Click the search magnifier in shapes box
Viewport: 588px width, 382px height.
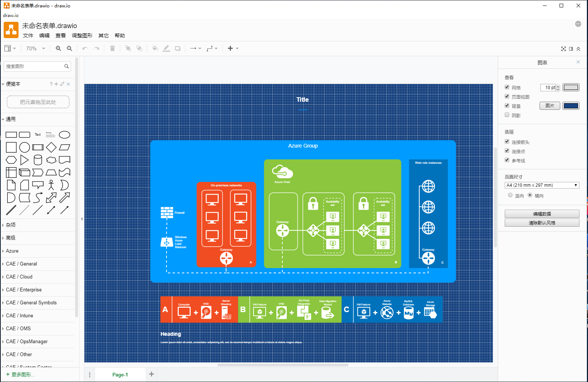(67, 66)
